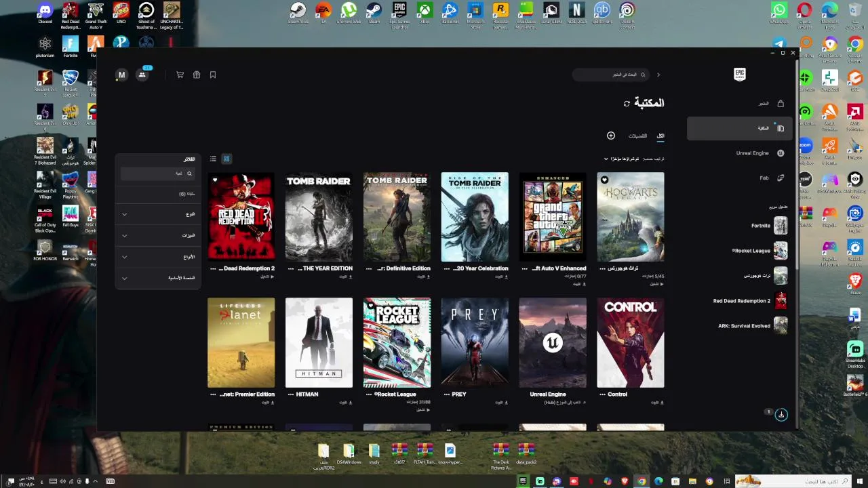Open options menu for HITMAN
The height and width of the screenshot is (488, 868).
pyautogui.click(x=291, y=394)
